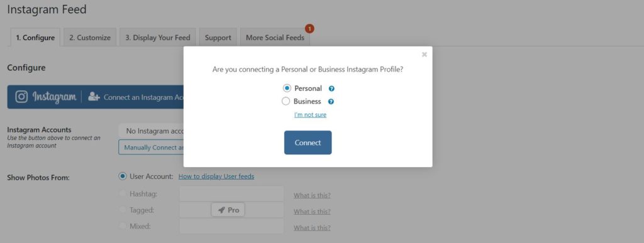The image size is (644, 243).
Task: Close the profile type dialog
Action: click(425, 55)
